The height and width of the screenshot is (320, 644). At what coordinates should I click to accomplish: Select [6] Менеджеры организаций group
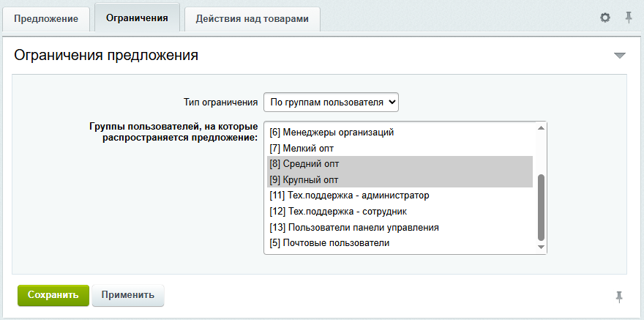pyautogui.click(x=400, y=133)
